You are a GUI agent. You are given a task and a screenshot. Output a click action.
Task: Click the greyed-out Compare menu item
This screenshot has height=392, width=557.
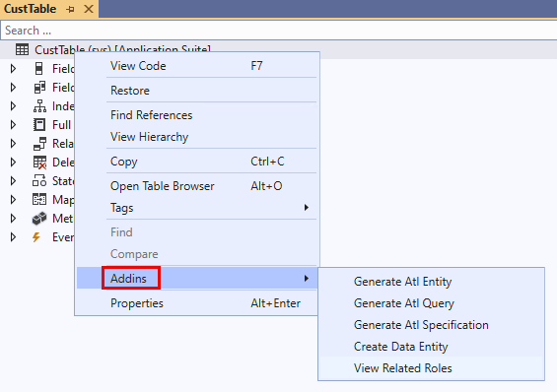(x=197, y=254)
